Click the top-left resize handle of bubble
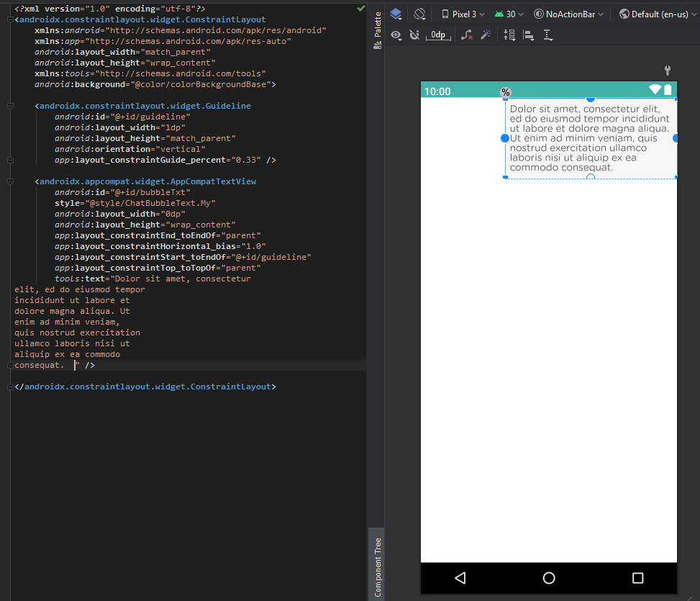Screen dimensions: 700x601 pos(505,99)
